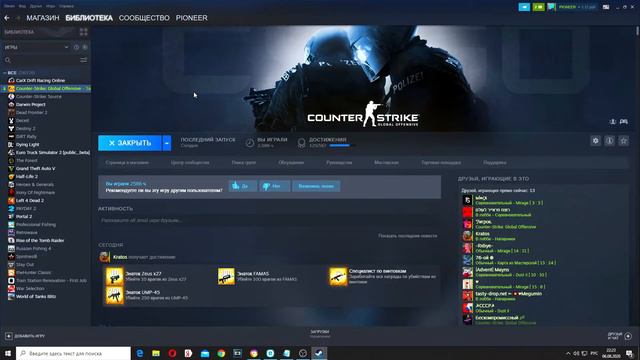Click the recent activity clock icon in sidebar

(76, 47)
